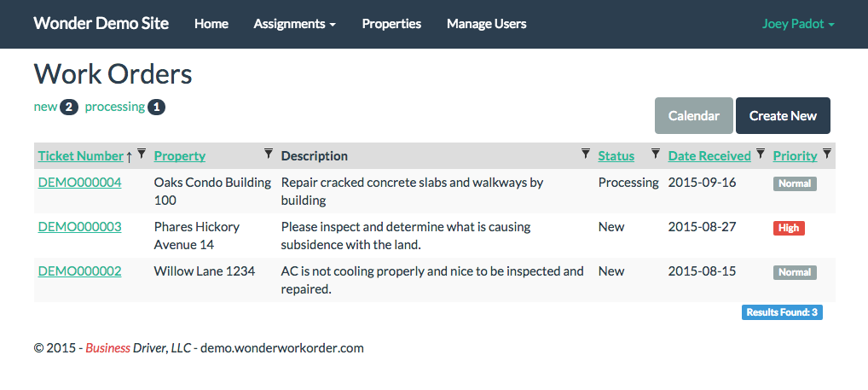Click the red High priority badge
This screenshot has width=868, height=390.
pyautogui.click(x=789, y=228)
